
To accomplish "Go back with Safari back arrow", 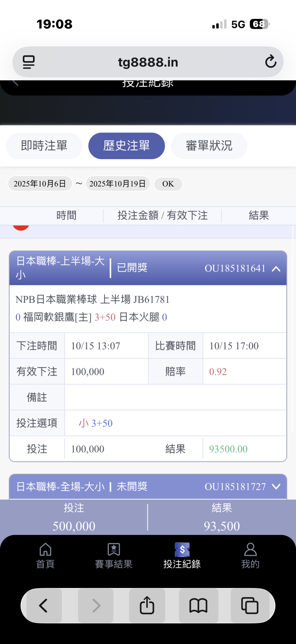I will point(44,605).
